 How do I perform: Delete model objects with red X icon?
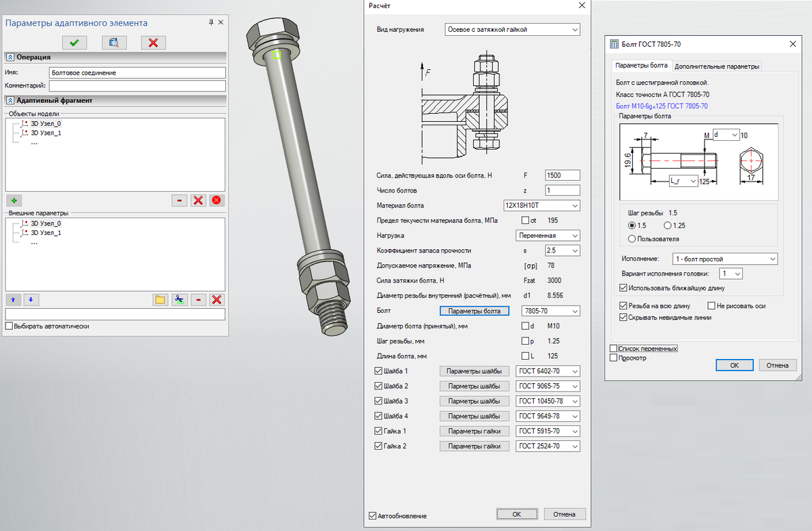pyautogui.click(x=198, y=200)
